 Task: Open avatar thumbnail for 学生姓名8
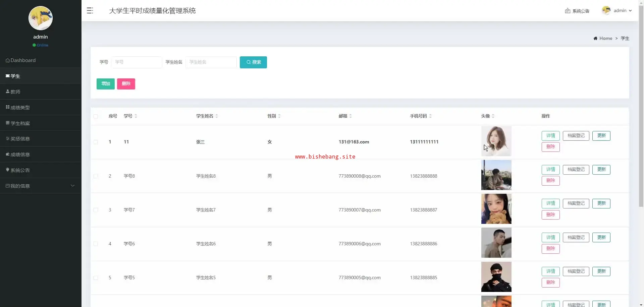click(496, 175)
